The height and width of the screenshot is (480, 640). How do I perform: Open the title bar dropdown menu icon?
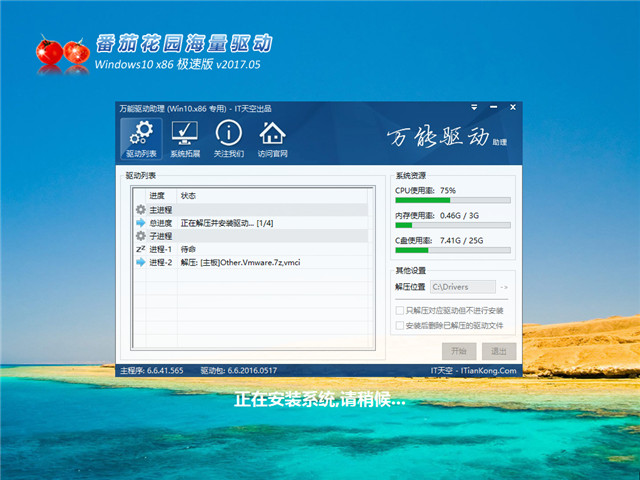click(x=474, y=107)
